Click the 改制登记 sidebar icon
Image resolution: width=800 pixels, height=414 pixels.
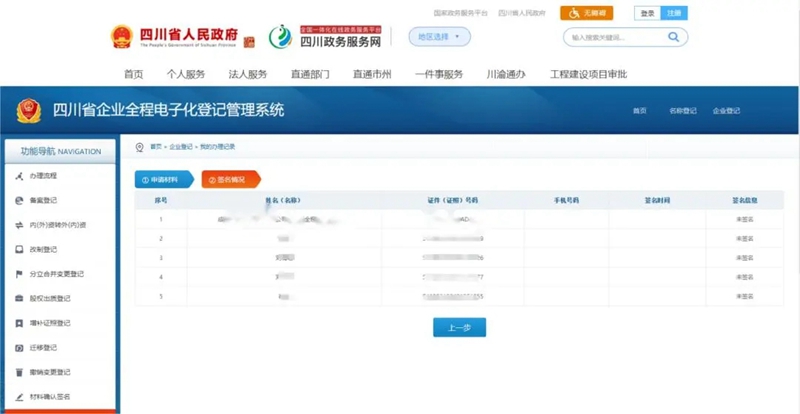[19, 250]
